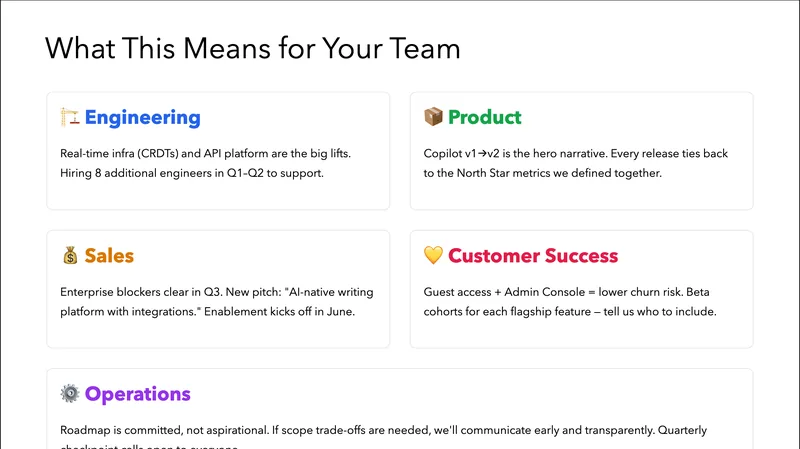Select the green Product heading
800x449 pixels.
click(x=484, y=118)
